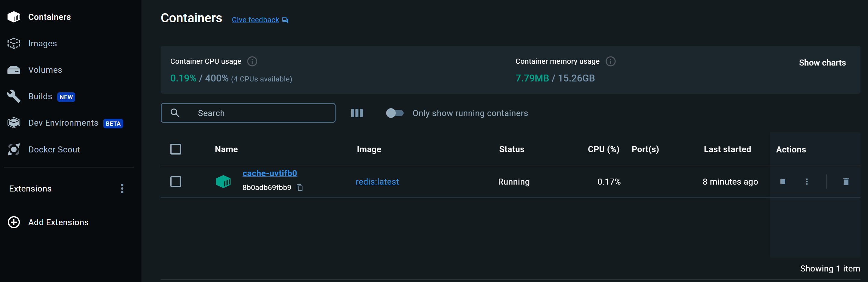Delete the cache-uvtifb0 container
The height and width of the screenshot is (282, 868).
click(x=846, y=182)
